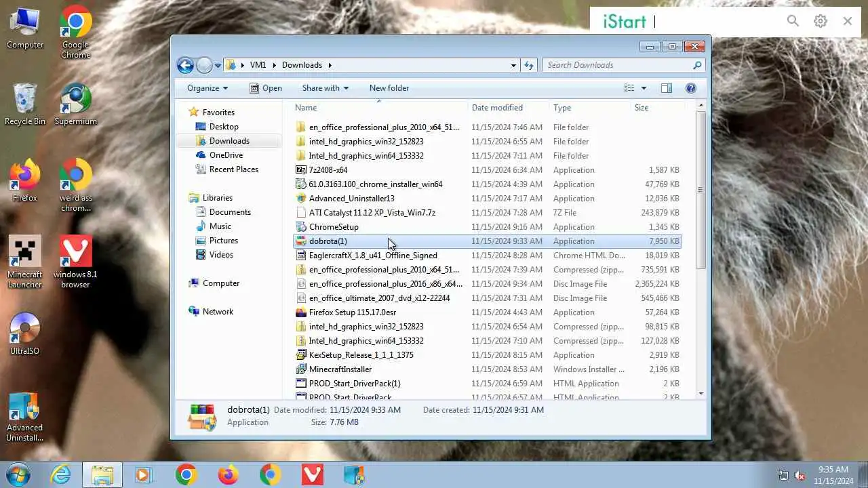Go back using Explorer's back arrow
This screenshot has width=868, height=488.
185,65
